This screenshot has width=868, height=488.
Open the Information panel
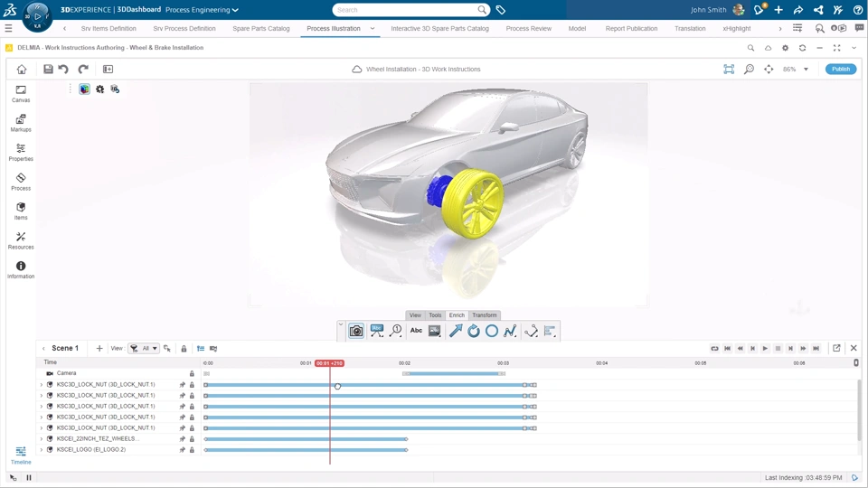coord(21,269)
